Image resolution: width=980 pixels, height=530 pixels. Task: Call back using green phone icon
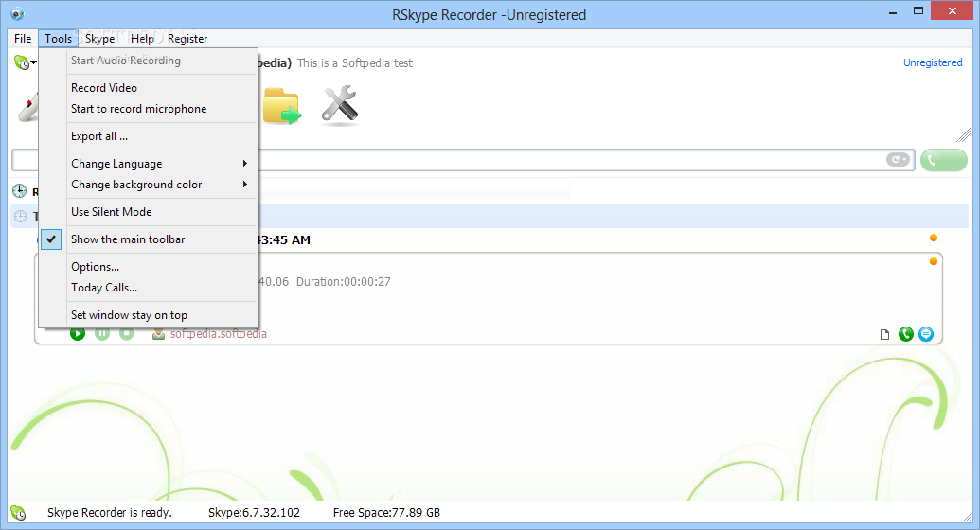[x=905, y=334]
